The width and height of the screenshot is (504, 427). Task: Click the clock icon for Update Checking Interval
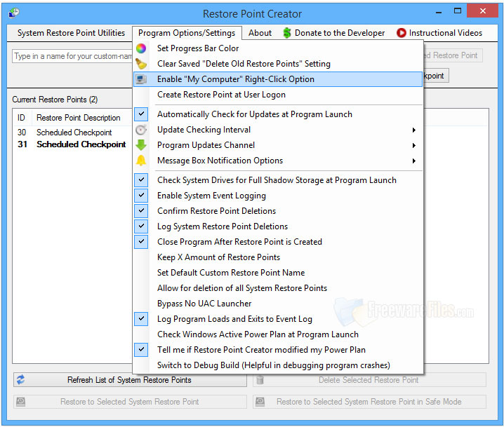[141, 130]
